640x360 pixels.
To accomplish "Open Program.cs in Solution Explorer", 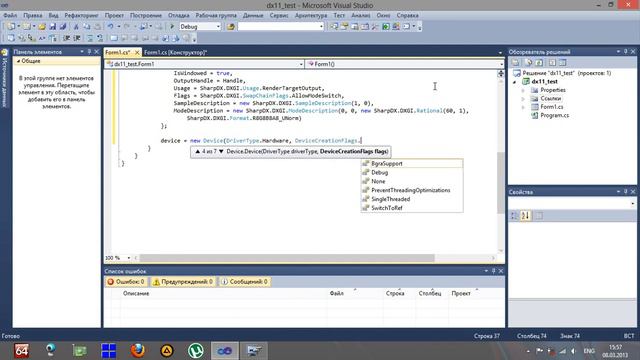I will (x=554, y=116).
